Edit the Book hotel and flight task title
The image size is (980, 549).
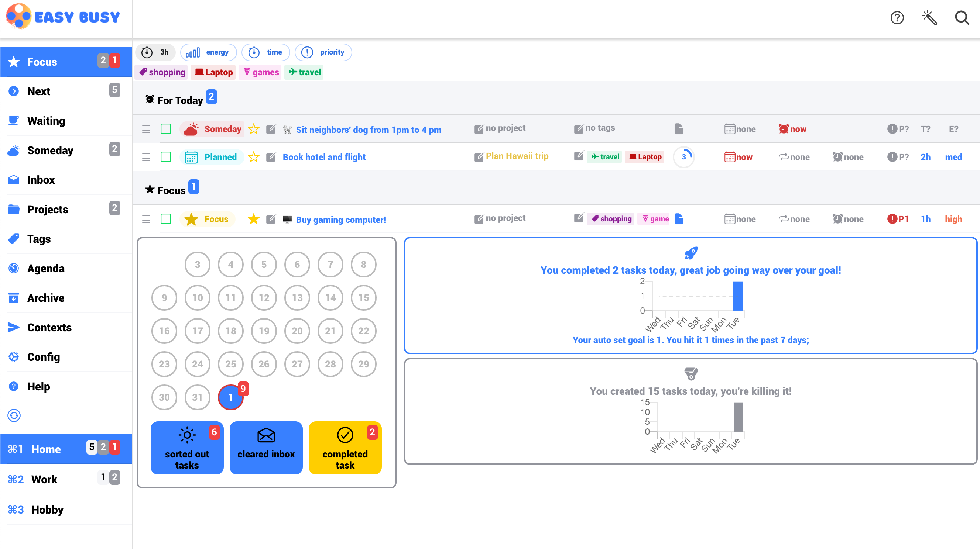(x=271, y=157)
